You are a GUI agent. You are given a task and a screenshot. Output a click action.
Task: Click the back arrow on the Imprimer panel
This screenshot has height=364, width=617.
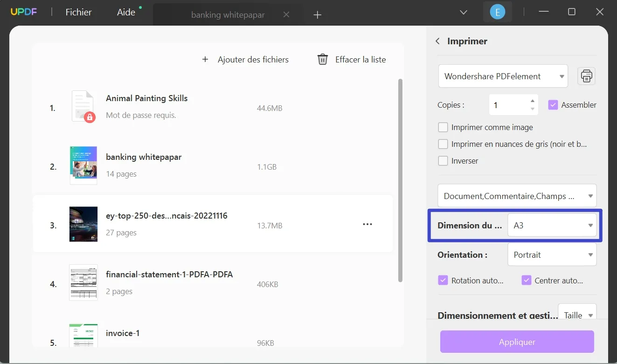(437, 41)
